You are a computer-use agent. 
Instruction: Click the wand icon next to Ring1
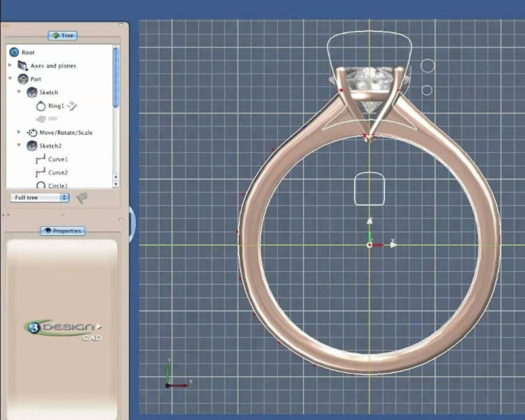pos(71,107)
